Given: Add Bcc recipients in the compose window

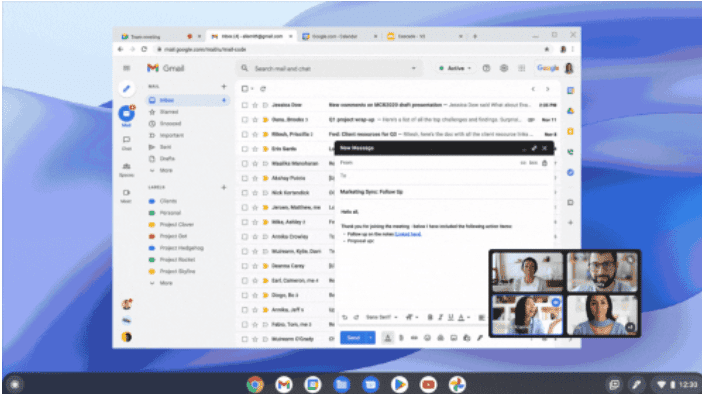Looking at the screenshot, I should point(533,163).
